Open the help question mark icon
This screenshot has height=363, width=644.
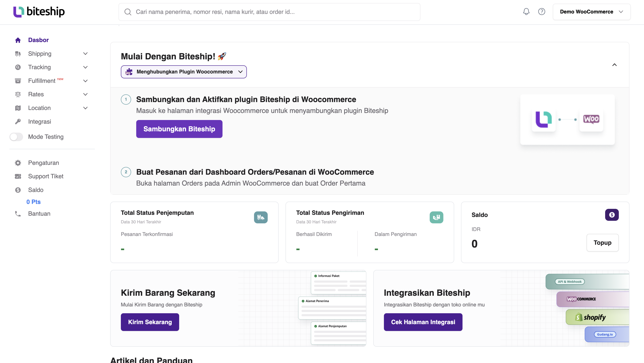[542, 12]
